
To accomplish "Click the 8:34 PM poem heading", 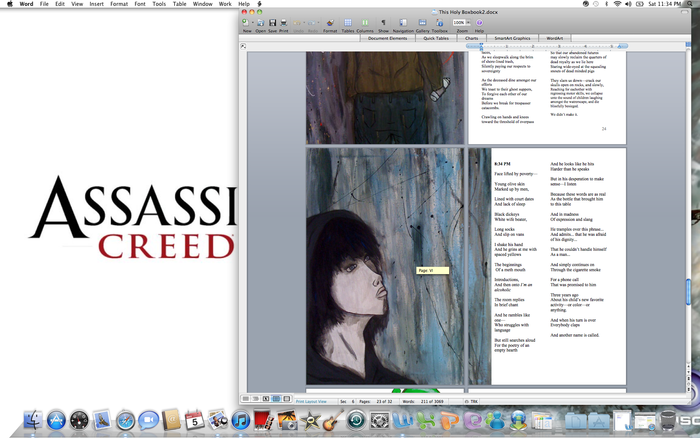I will pyautogui.click(x=502, y=164).
